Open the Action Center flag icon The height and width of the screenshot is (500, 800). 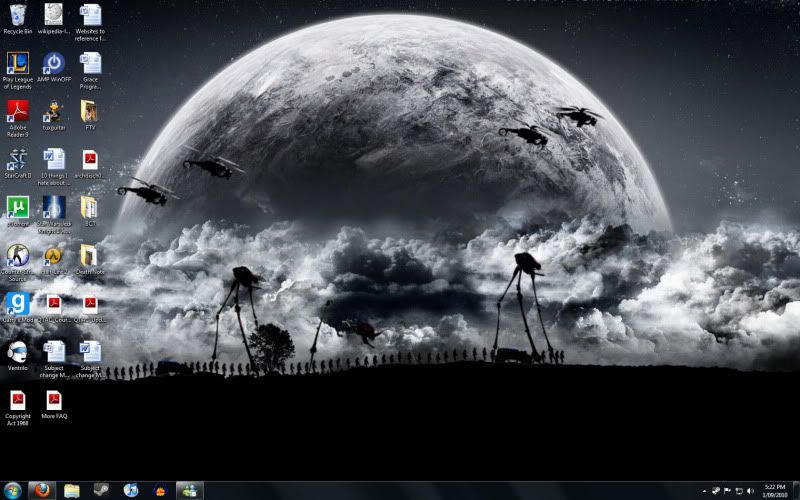(727, 491)
